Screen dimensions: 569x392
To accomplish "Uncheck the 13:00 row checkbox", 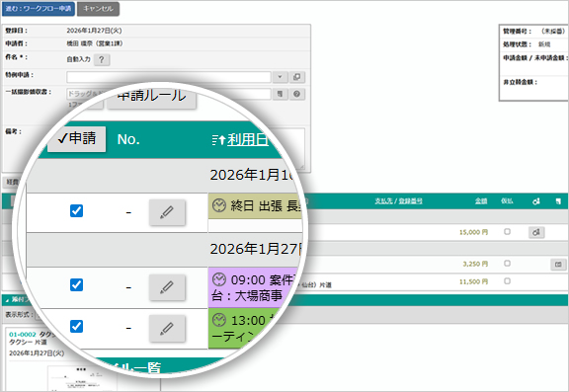I will coord(76,326).
